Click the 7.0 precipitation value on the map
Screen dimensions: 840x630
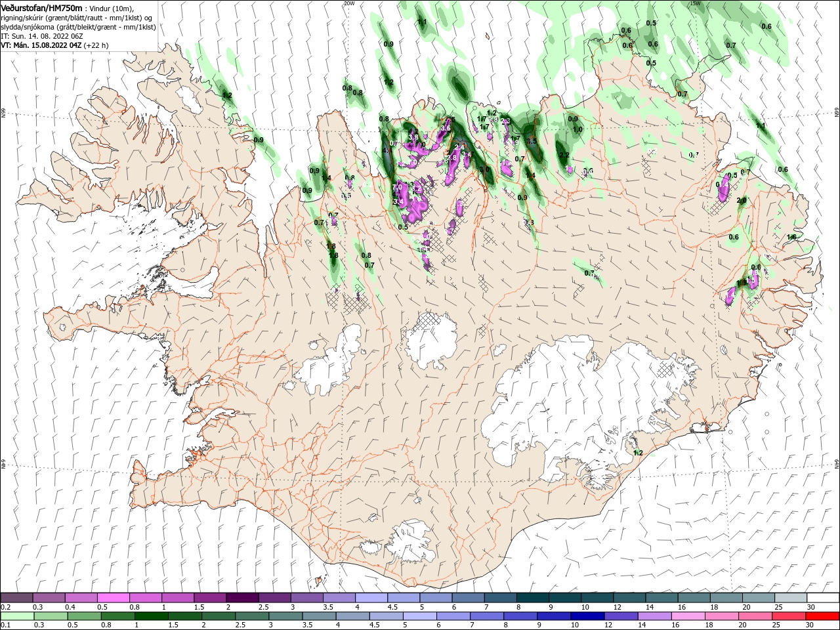[x=396, y=187]
